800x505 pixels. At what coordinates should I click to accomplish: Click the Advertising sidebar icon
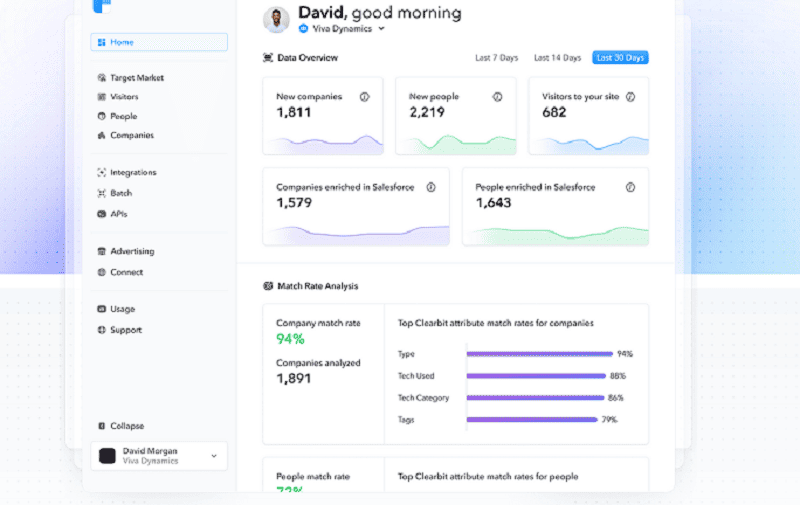pyautogui.click(x=102, y=251)
